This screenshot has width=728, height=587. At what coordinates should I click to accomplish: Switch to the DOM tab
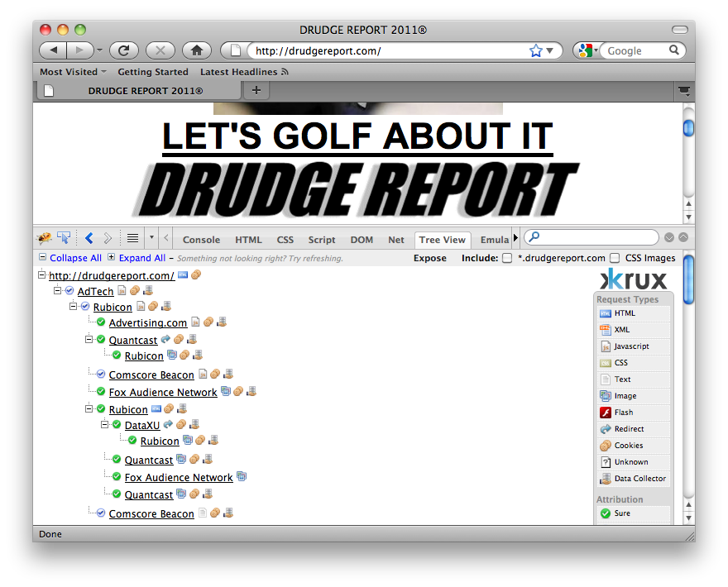362,240
